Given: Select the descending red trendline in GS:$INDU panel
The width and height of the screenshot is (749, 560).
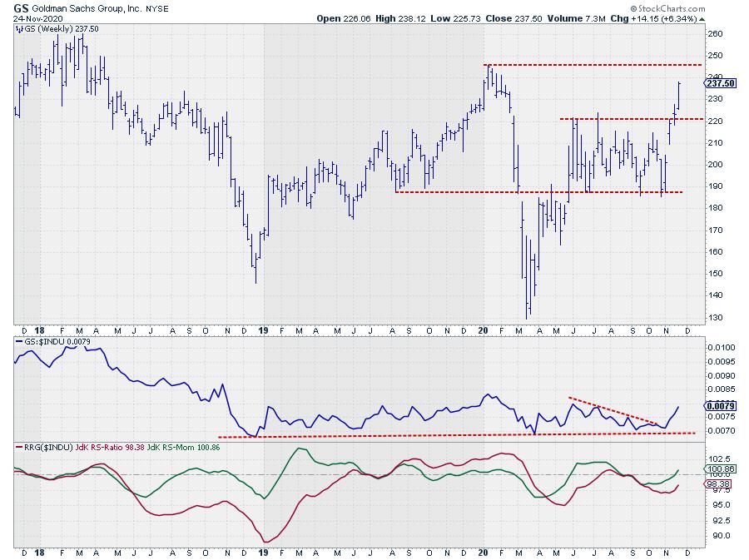Looking at the screenshot, I should pyautogui.click(x=614, y=411).
